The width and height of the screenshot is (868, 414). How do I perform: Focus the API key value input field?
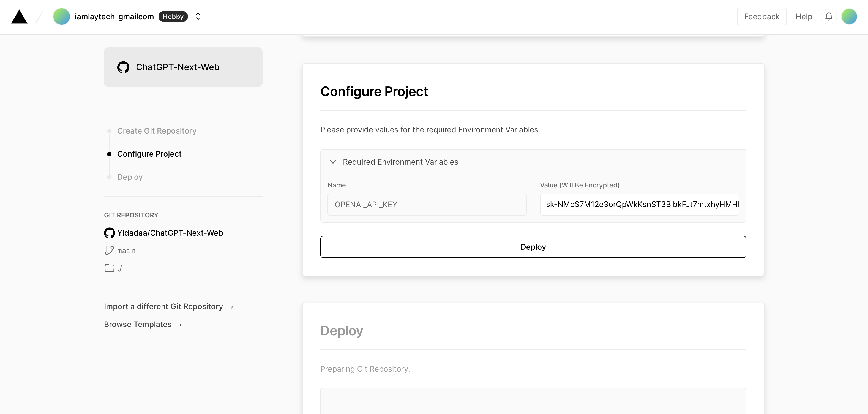tap(639, 204)
